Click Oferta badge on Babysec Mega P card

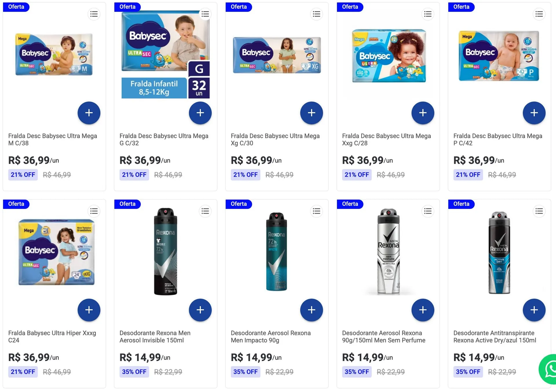point(461,7)
